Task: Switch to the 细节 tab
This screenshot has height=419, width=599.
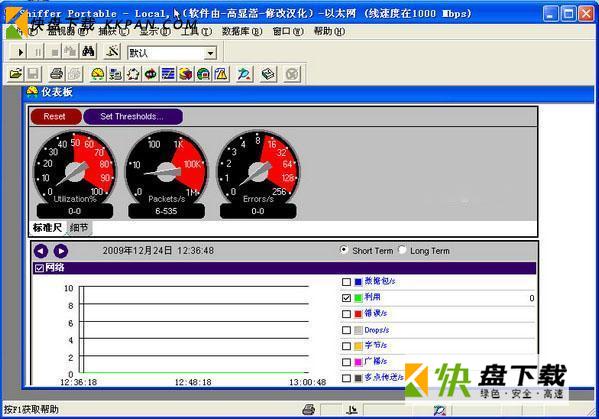Action: (79, 228)
